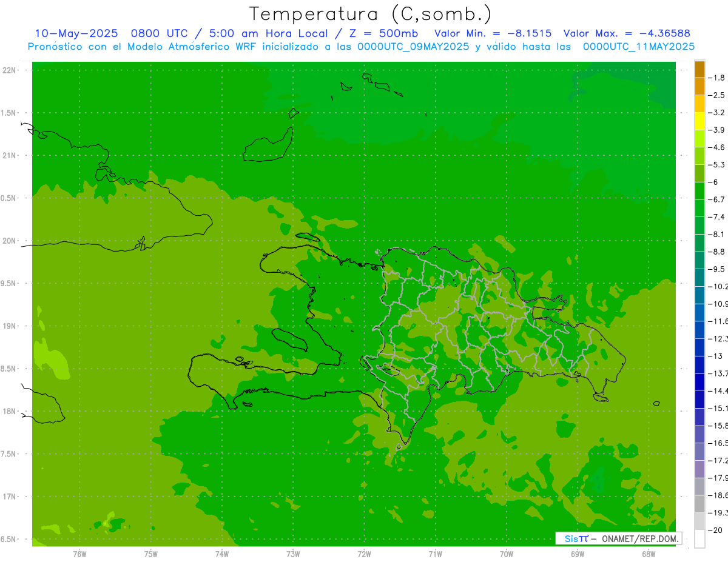Click the colorbar label "-20"
The width and height of the screenshot is (728, 562).
click(715, 530)
